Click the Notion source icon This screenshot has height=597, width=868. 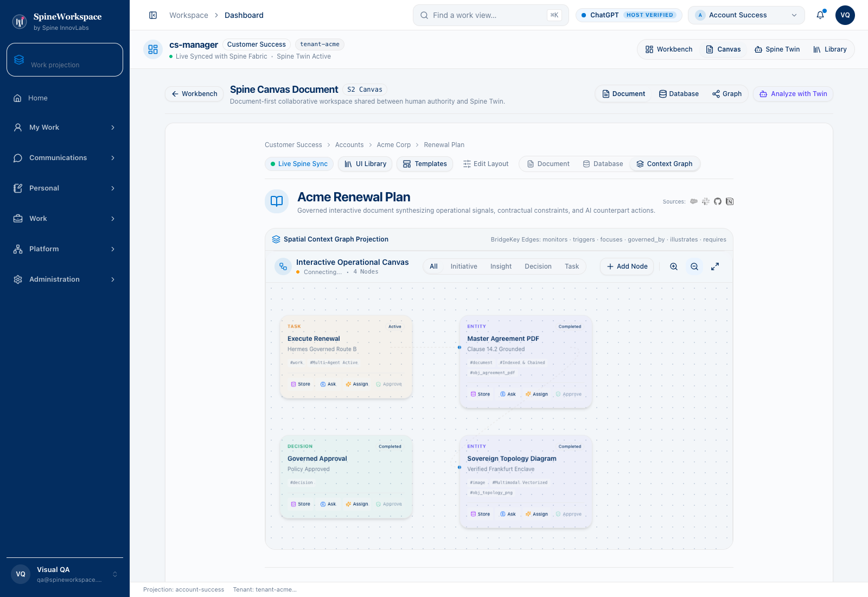730,201
